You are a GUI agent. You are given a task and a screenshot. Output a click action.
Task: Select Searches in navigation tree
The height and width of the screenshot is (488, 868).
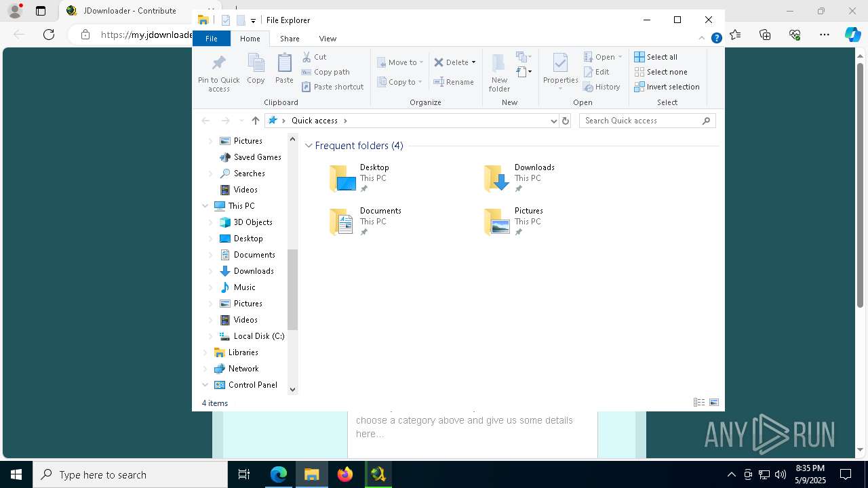(x=249, y=174)
